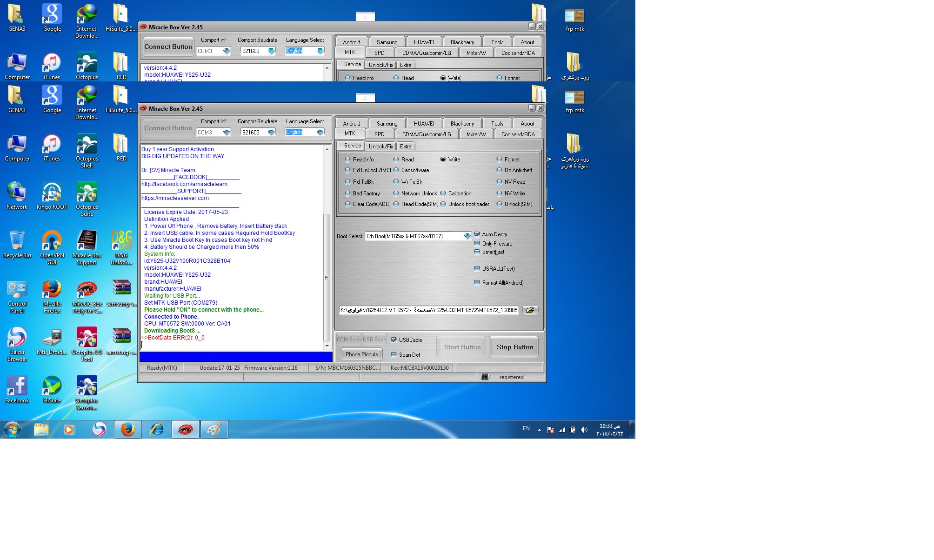Open Internet Explorer from the taskbar

157,429
